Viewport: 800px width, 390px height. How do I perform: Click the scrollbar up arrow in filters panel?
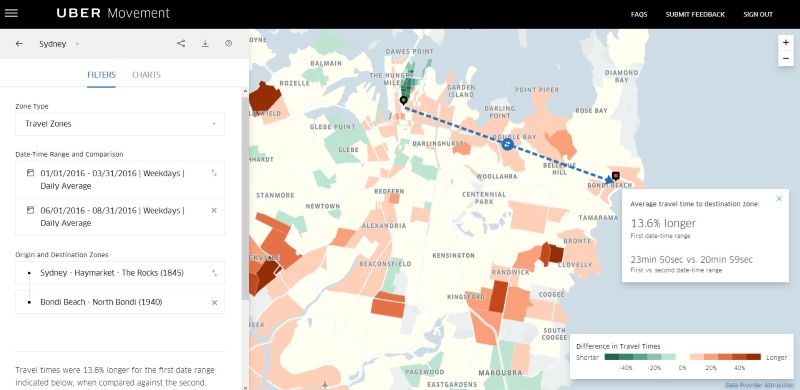(245, 91)
